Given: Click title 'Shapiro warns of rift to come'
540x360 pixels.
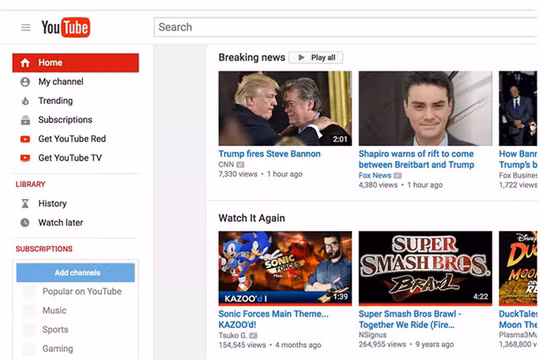Looking at the screenshot, I should (x=416, y=160).
